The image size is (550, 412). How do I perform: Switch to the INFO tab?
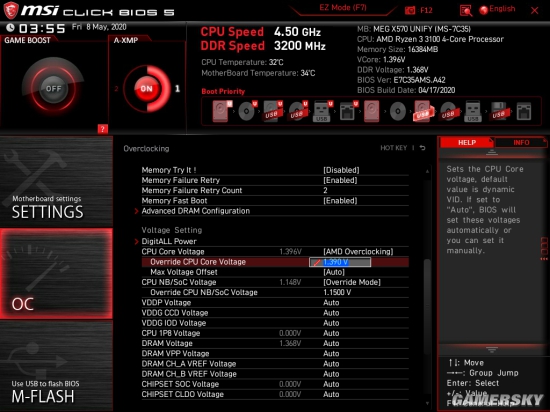(x=521, y=142)
